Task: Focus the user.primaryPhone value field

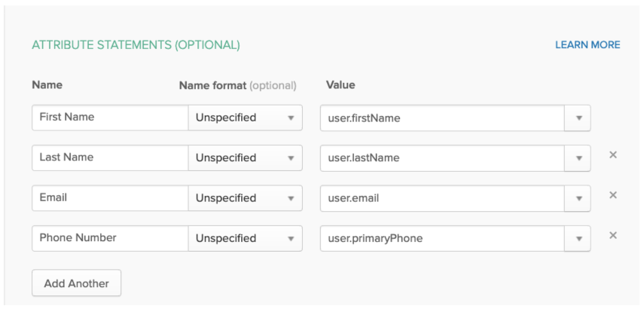Action: pyautogui.click(x=442, y=238)
